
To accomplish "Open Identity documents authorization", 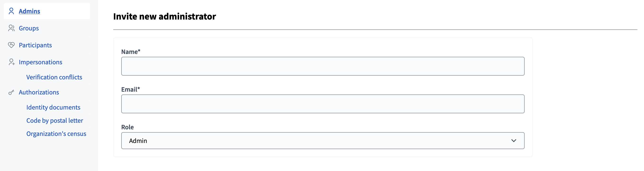I will (53, 107).
